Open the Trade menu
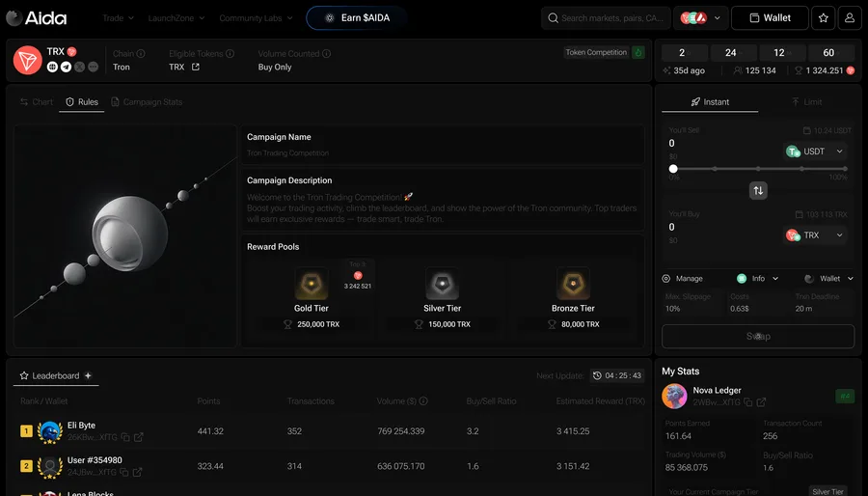 tap(118, 17)
